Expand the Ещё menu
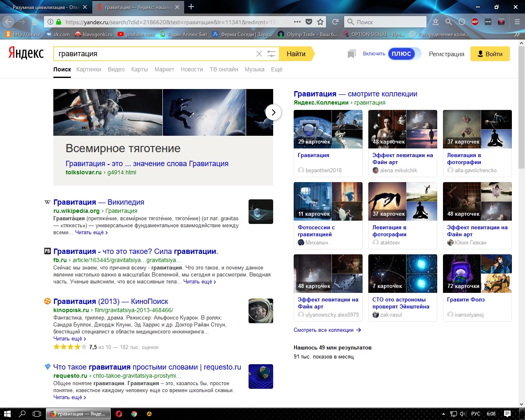Screen dimensions: 525x420 (277, 69)
